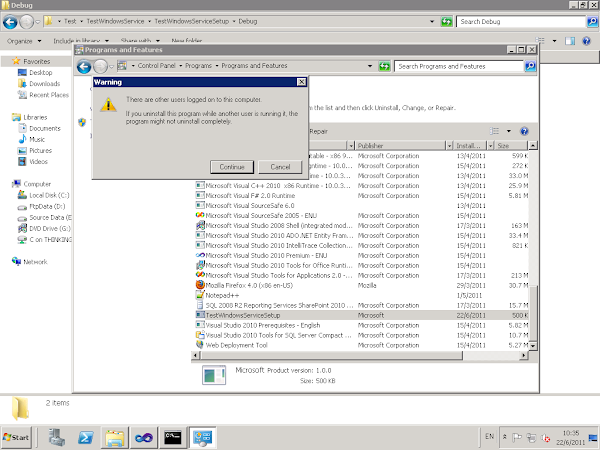
Task: Expand the Programs and Features address dropdown
Action: [x=370, y=66]
